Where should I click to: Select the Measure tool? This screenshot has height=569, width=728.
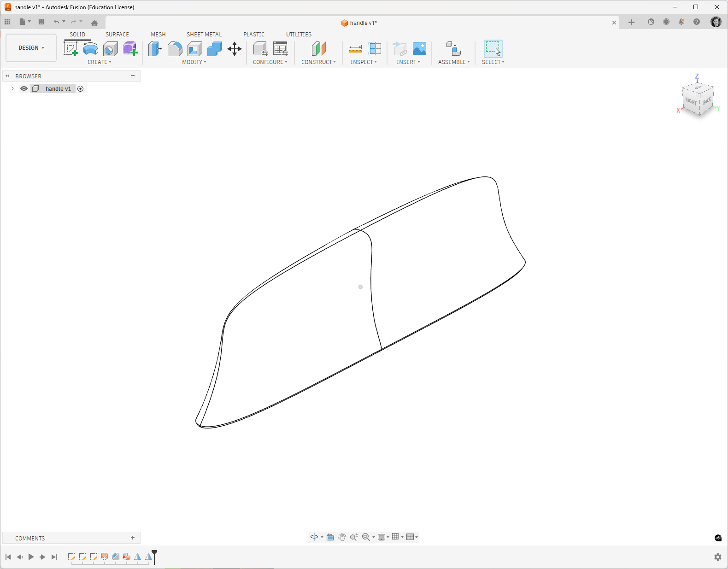355,48
